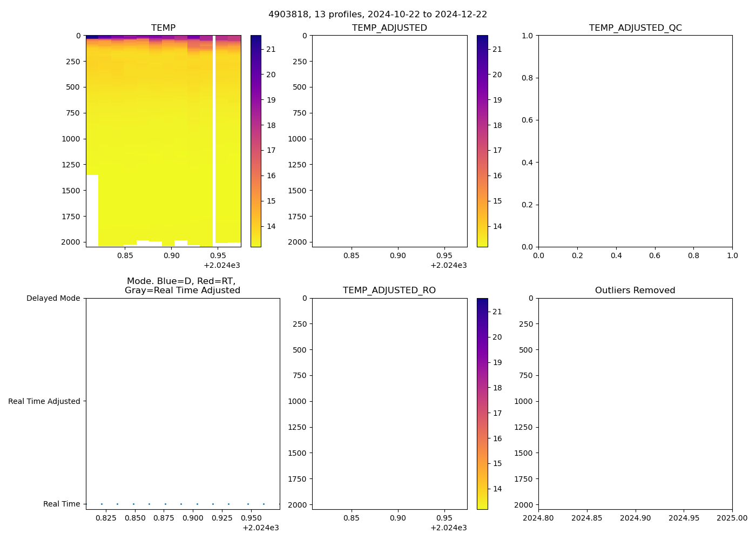Click the TEMP_ADJUSTED plot title

[389, 28]
